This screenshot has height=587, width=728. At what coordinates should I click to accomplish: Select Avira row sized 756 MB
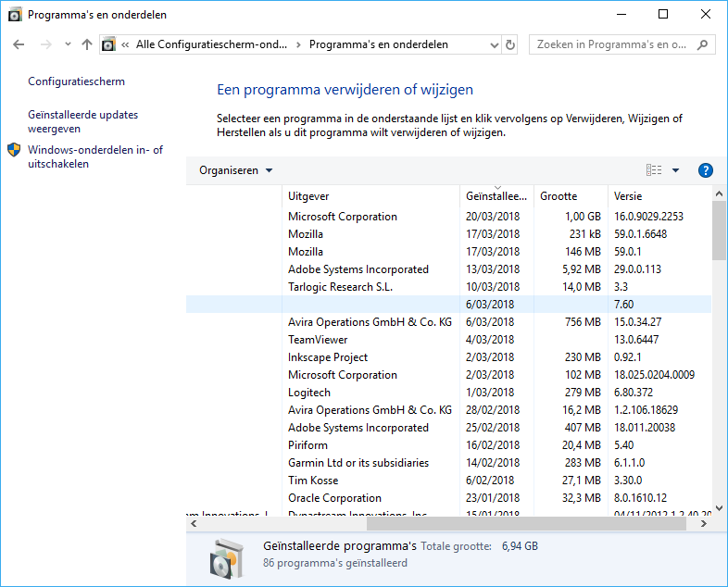[x=448, y=322]
